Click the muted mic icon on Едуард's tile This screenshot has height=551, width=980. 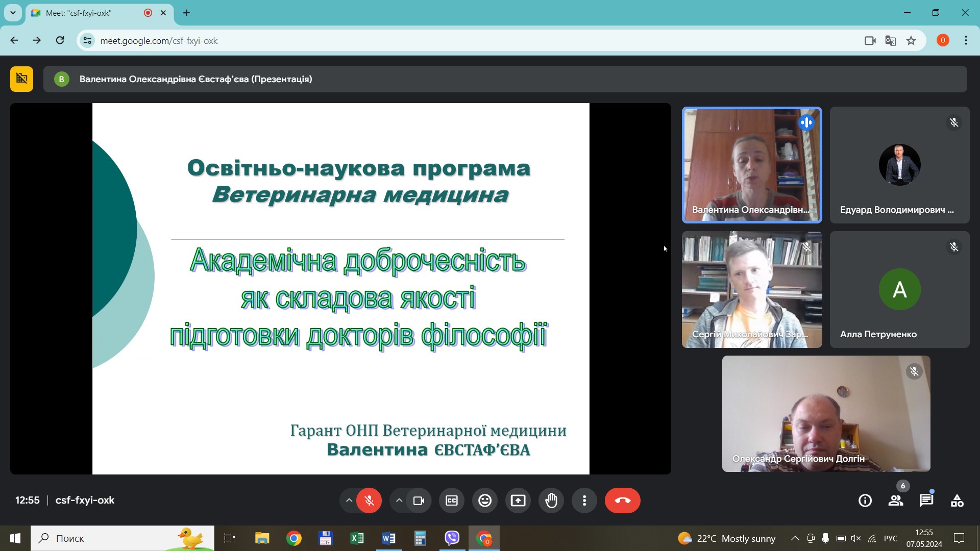coord(953,122)
